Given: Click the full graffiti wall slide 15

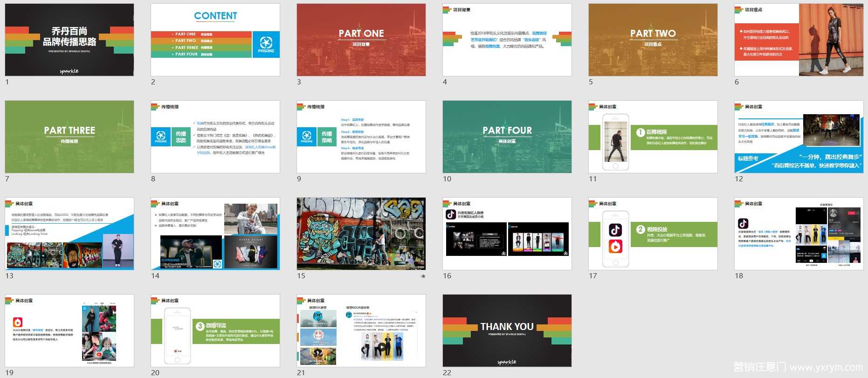Looking at the screenshot, I should [361, 234].
